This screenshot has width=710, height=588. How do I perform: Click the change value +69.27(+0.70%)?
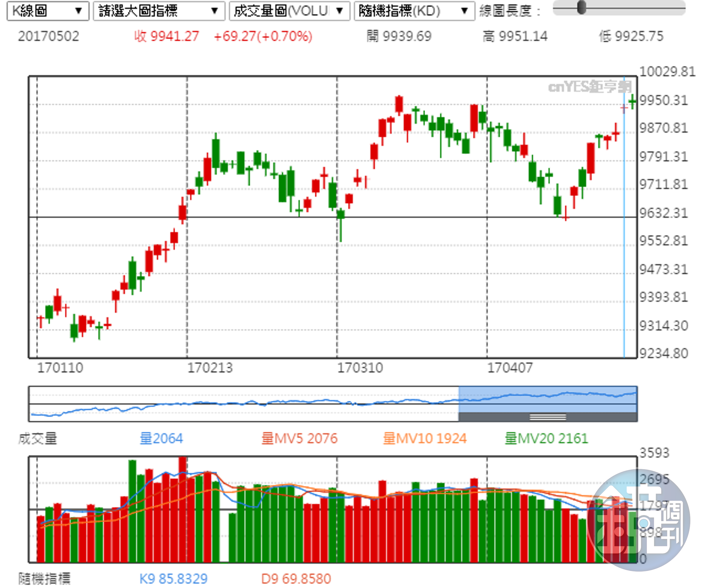coord(263,36)
